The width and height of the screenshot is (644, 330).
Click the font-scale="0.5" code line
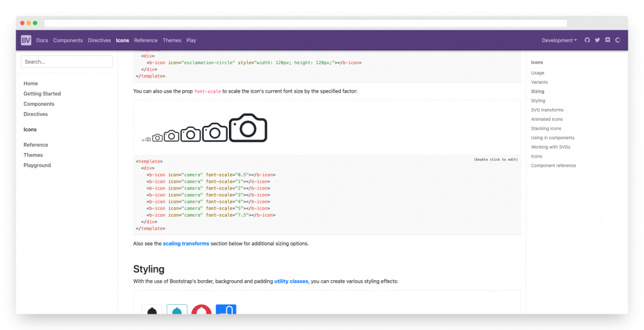tap(211, 174)
